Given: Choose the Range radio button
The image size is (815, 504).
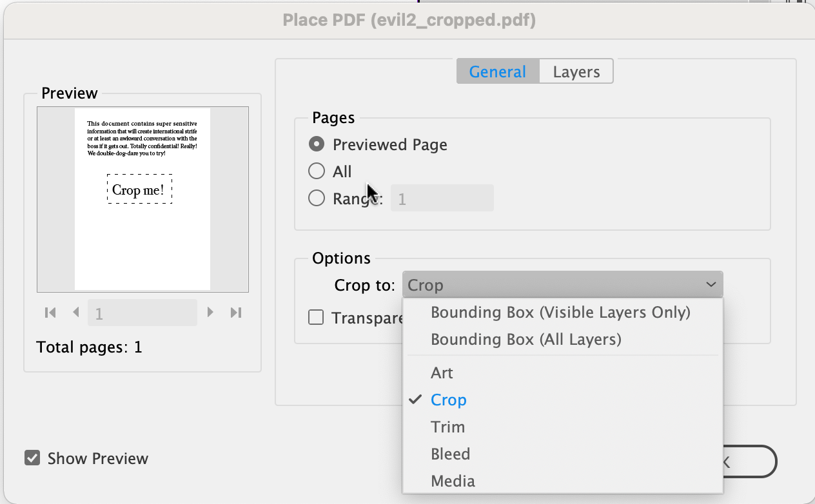Looking at the screenshot, I should coord(317,199).
